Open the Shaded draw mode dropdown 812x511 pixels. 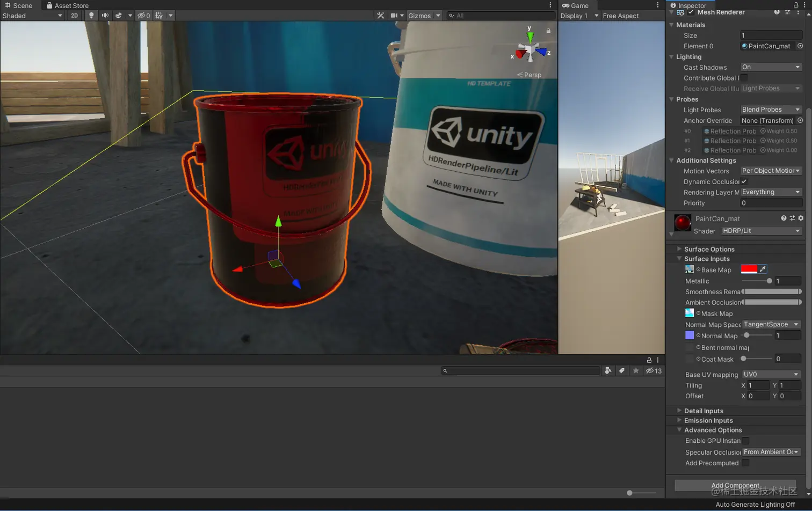(x=32, y=16)
